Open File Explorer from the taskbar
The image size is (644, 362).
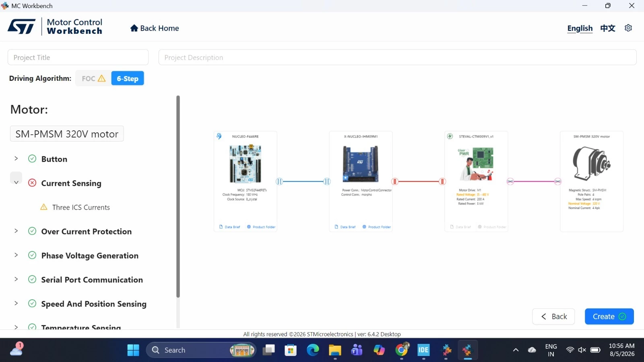pyautogui.click(x=335, y=350)
